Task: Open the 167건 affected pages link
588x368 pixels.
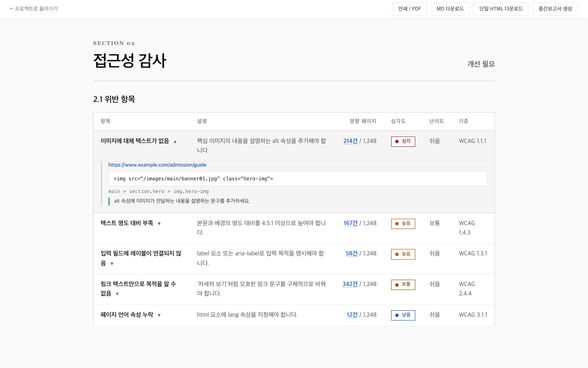Action: [350, 223]
